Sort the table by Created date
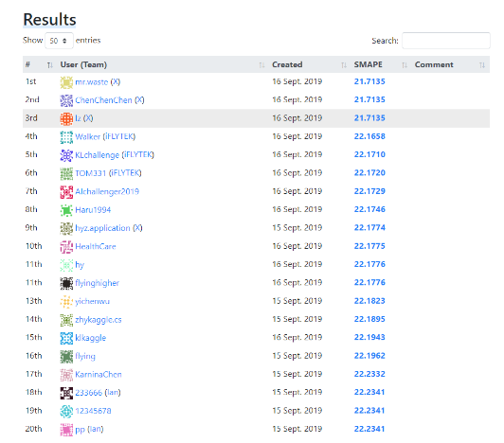Image resolution: width=504 pixels, height=443 pixels. tap(310, 64)
